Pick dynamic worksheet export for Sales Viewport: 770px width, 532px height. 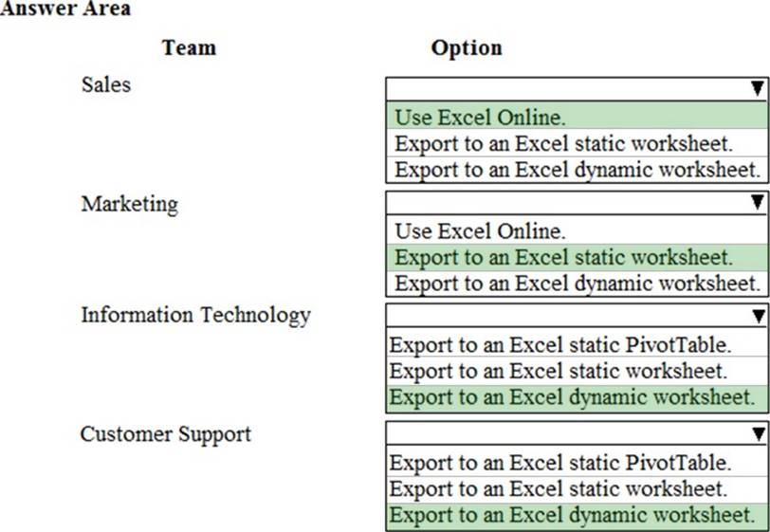(x=577, y=171)
